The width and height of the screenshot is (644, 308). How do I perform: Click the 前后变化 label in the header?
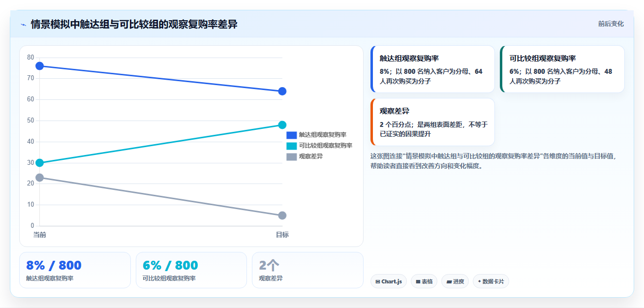pos(611,24)
